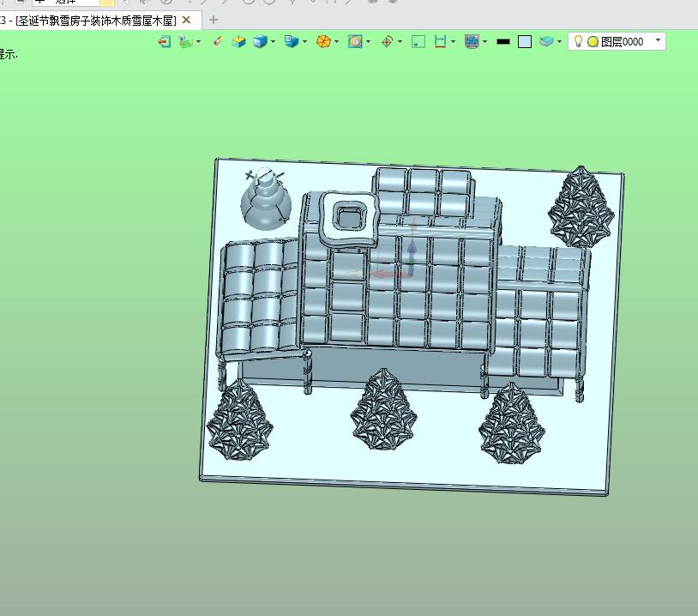Open dropdown next to blue windowed cube

coord(304,42)
